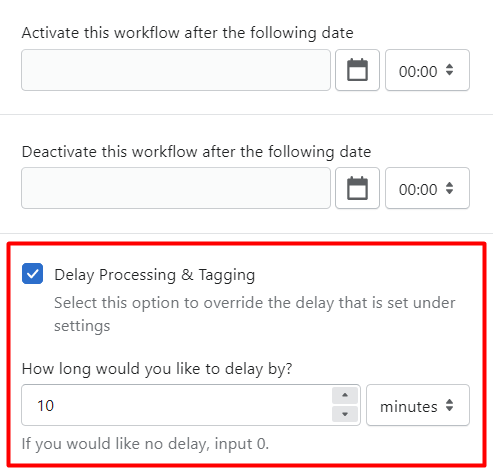The height and width of the screenshot is (476, 493).
Task: Click the 'How long would you like to delay by?' label
Action: click(157, 369)
